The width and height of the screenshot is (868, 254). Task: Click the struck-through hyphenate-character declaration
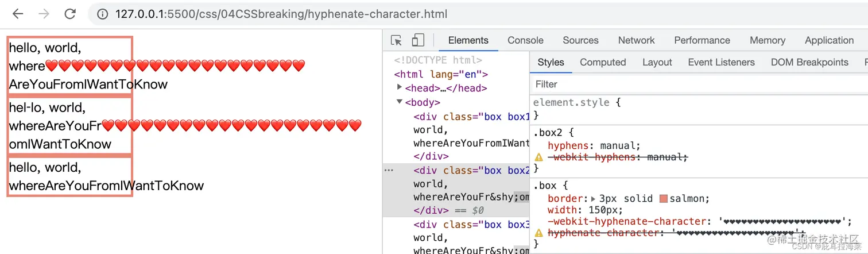point(677,233)
